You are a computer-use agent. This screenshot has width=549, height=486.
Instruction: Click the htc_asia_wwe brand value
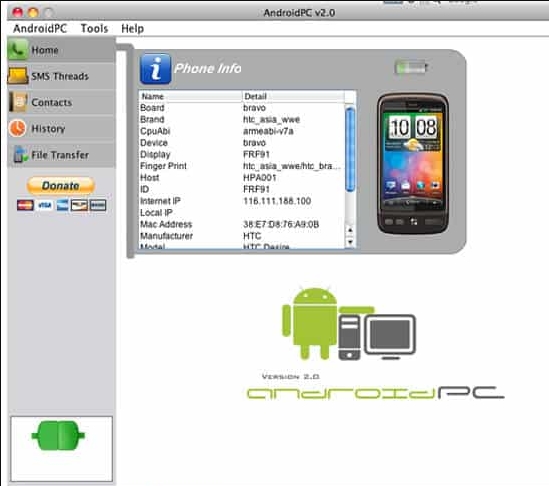click(271, 119)
